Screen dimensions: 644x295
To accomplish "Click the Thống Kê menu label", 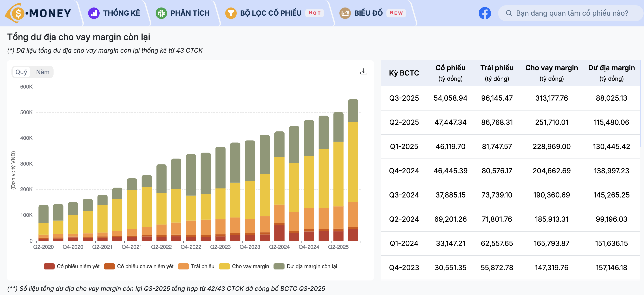I will click(121, 13).
